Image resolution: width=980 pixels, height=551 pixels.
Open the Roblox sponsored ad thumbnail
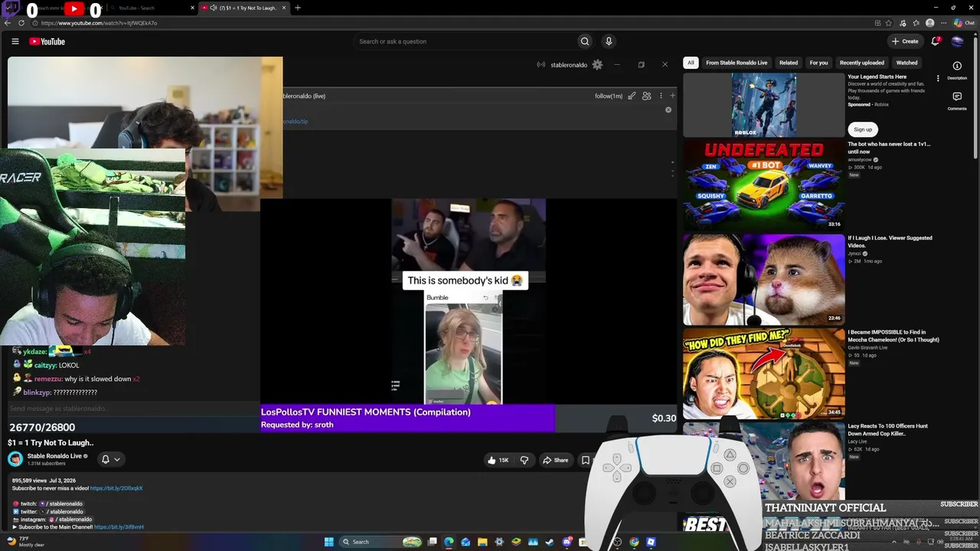[x=763, y=106]
